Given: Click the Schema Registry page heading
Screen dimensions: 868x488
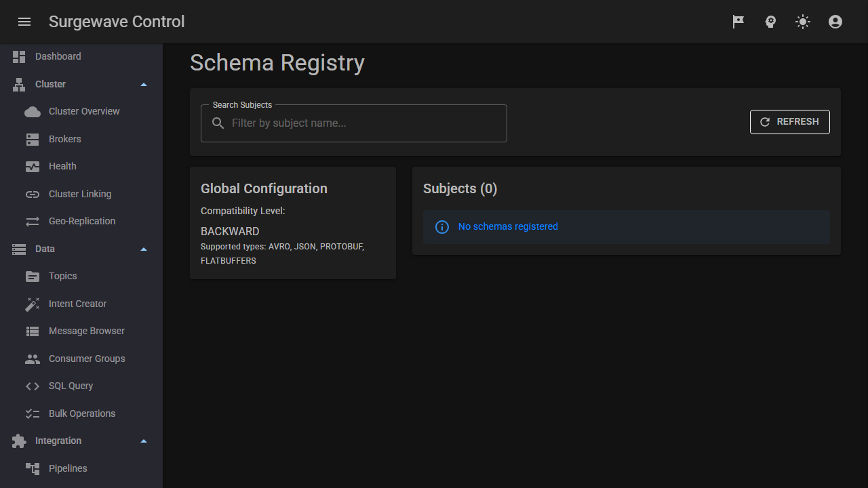Looking at the screenshot, I should tap(277, 62).
